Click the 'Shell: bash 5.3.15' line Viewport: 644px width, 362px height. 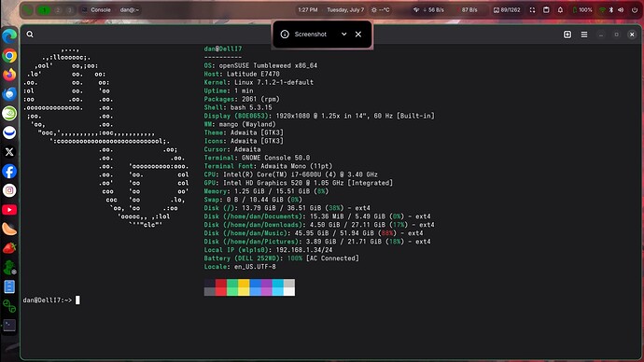[238, 107]
